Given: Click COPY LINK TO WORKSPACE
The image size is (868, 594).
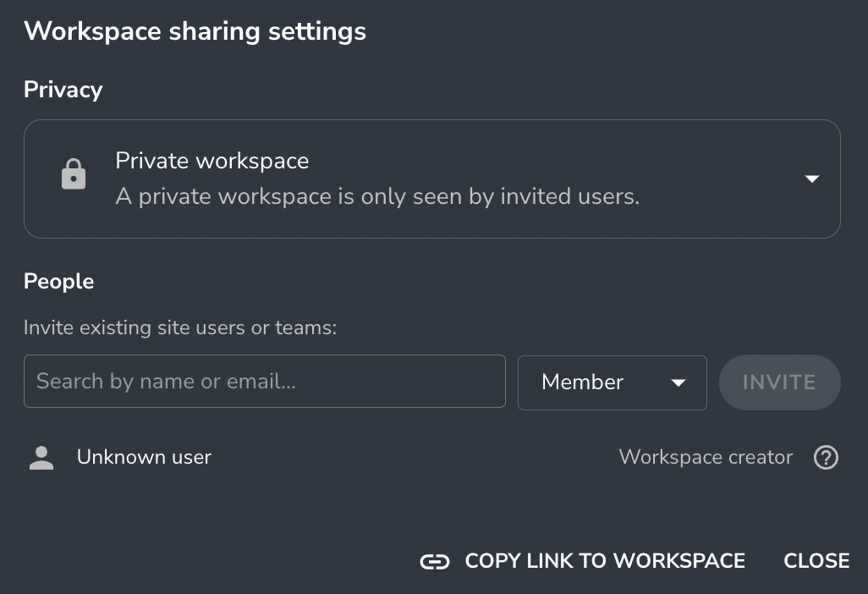Looking at the screenshot, I should coord(604,561).
